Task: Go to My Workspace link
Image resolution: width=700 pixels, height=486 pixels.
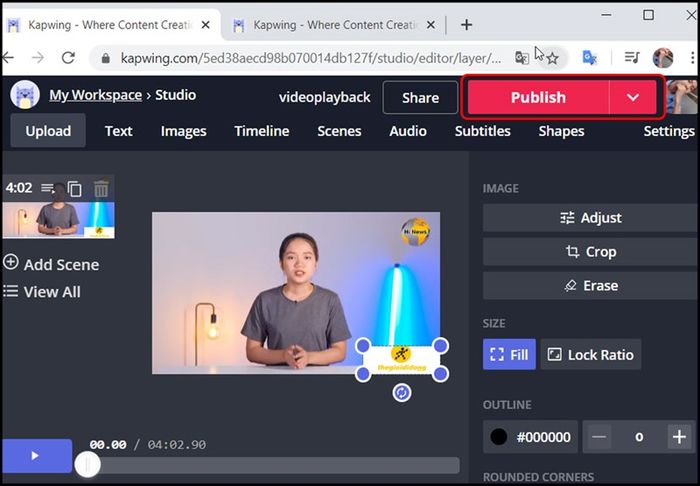Action: click(x=96, y=95)
